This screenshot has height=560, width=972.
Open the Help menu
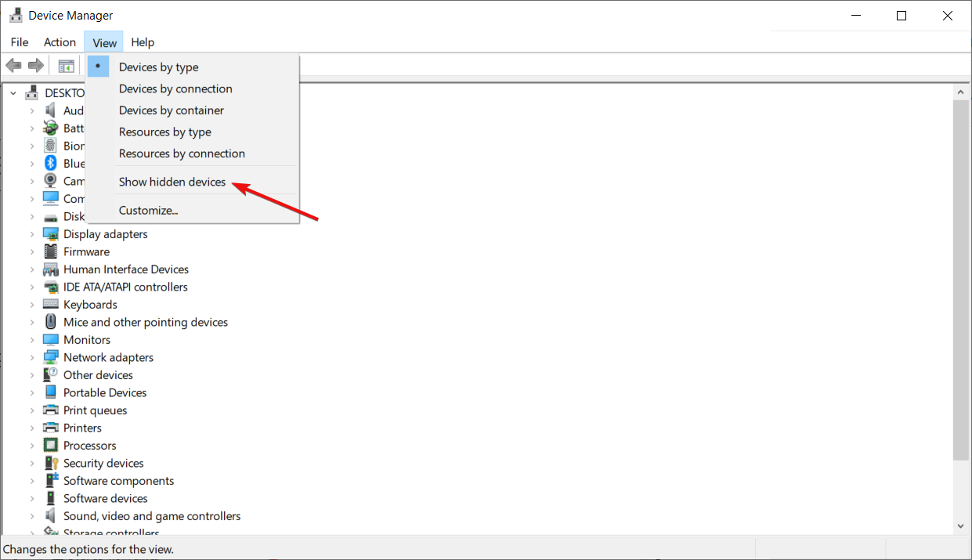coord(143,42)
